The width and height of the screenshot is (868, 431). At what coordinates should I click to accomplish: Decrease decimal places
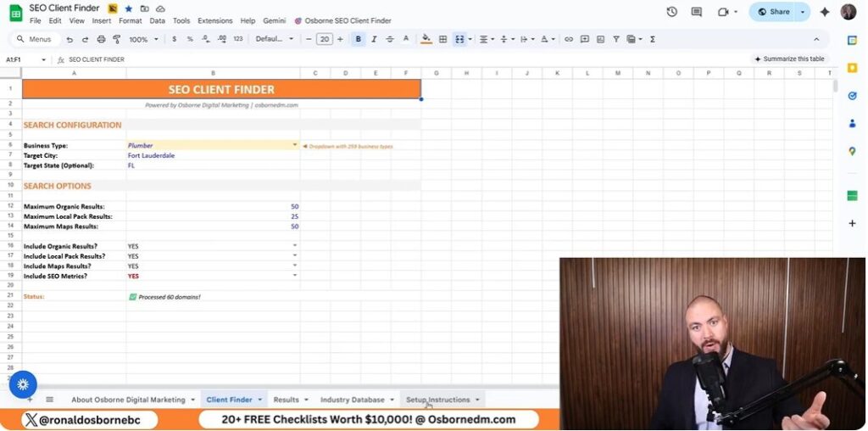click(x=205, y=39)
